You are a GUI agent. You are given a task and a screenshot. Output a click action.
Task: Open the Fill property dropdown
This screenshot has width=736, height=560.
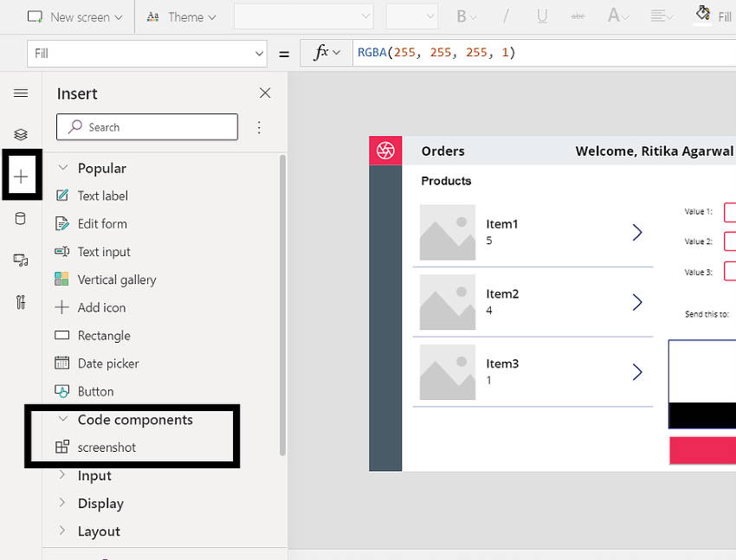pos(147,54)
